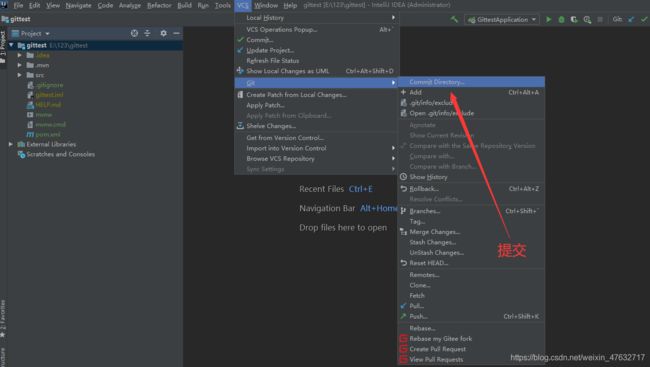Click Reset HEAD... entry
This screenshot has height=367, width=650.
(471, 263)
